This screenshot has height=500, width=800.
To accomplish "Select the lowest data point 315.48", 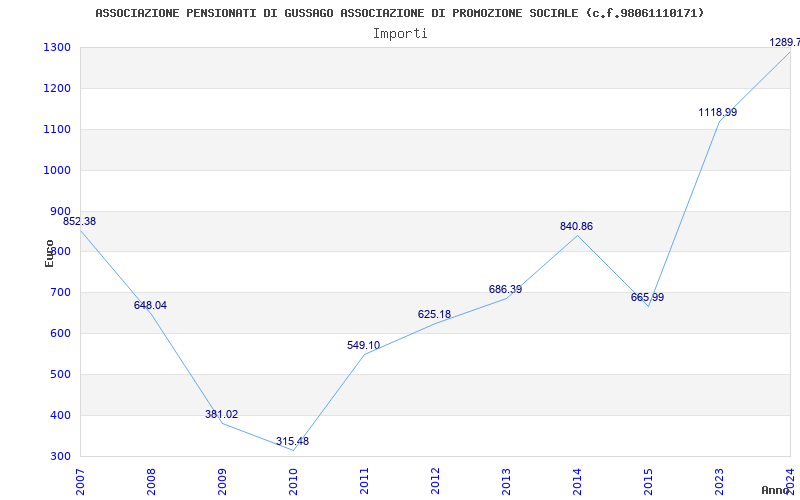I will coord(292,441).
